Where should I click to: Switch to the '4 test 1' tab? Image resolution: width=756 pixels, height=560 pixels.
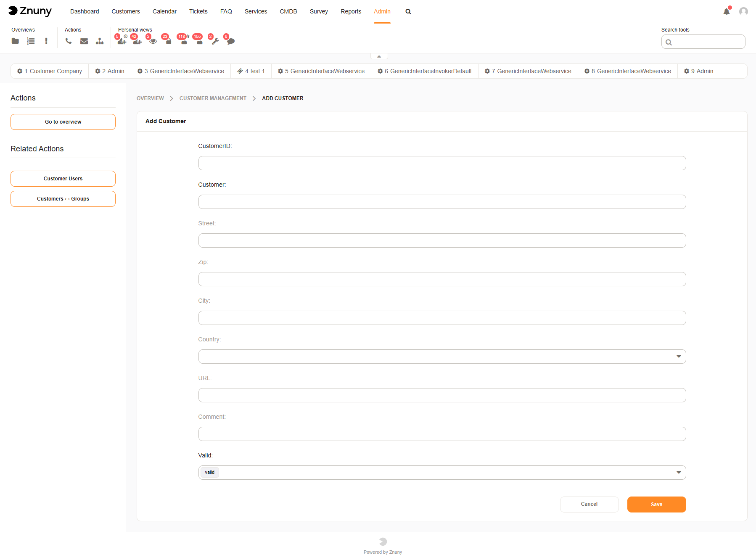point(251,71)
